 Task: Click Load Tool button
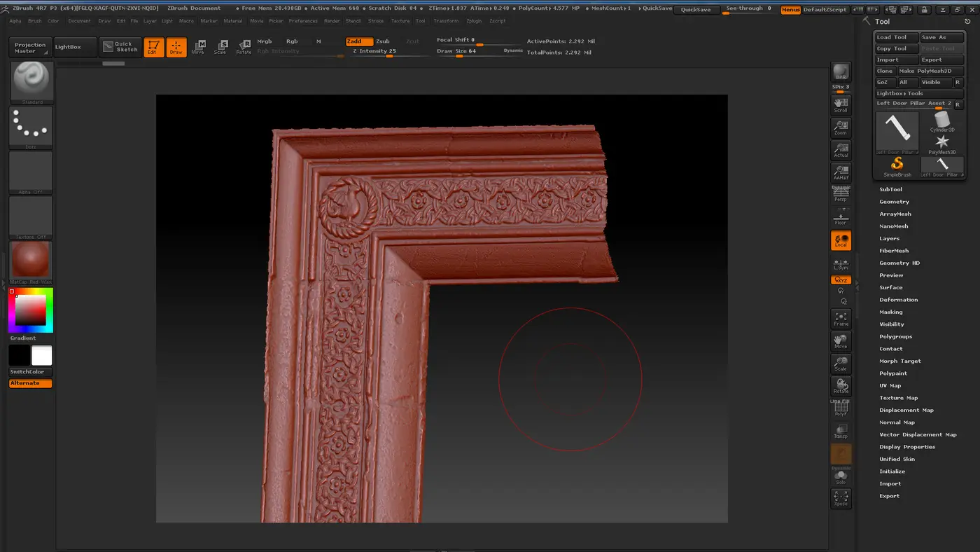897,37
